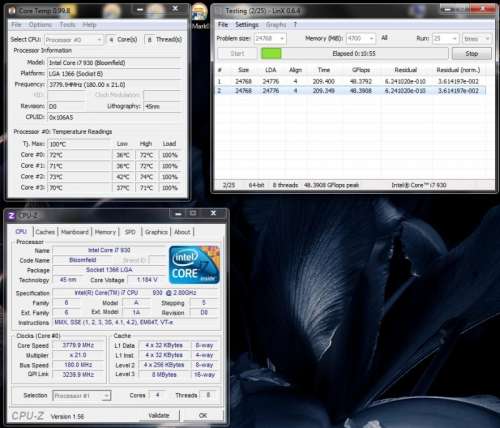Switch to the Mainboard tab in CPU-Z
This screenshot has width=500, height=428.
(x=75, y=232)
